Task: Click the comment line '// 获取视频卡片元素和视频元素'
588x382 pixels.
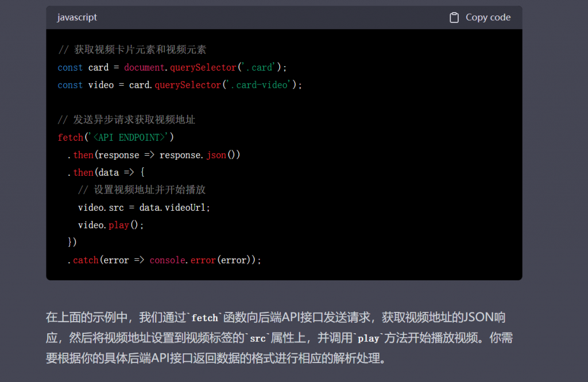Action: point(132,49)
